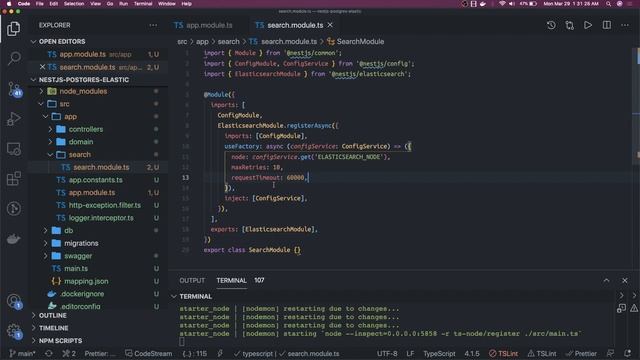The width and height of the screenshot is (640, 360).
Task: Open http-exception.filter.ts file
Action: point(104,205)
